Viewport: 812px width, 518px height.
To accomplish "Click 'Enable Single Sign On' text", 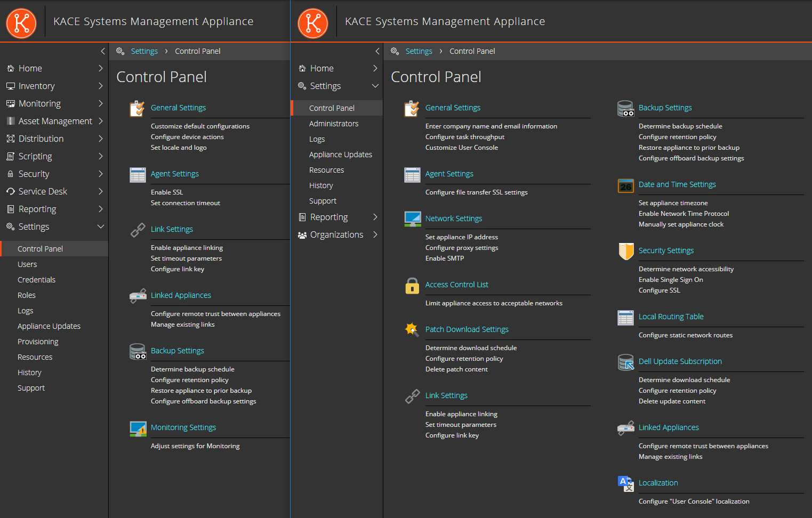I will [x=671, y=280].
